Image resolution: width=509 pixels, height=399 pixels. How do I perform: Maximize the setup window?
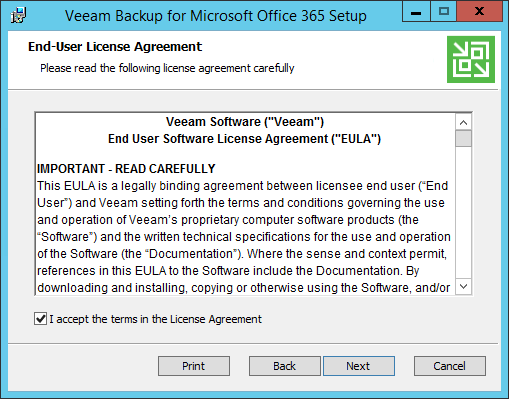[x=444, y=12]
